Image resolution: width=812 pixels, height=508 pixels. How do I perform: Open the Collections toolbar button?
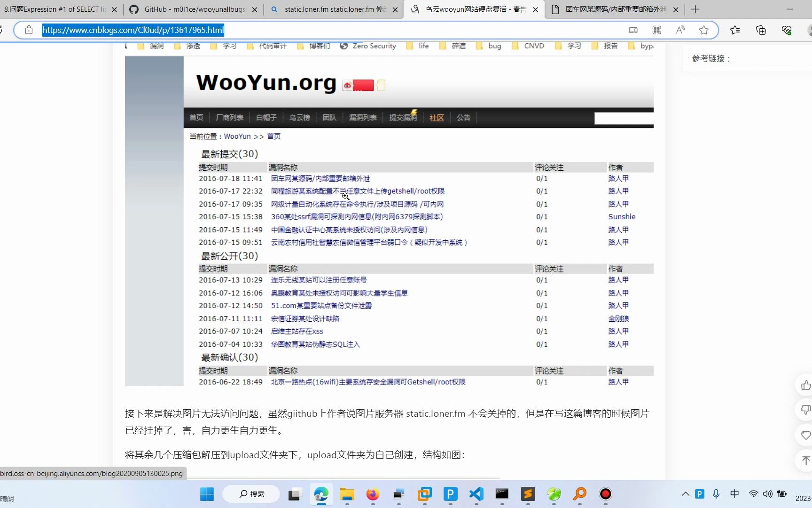761,30
